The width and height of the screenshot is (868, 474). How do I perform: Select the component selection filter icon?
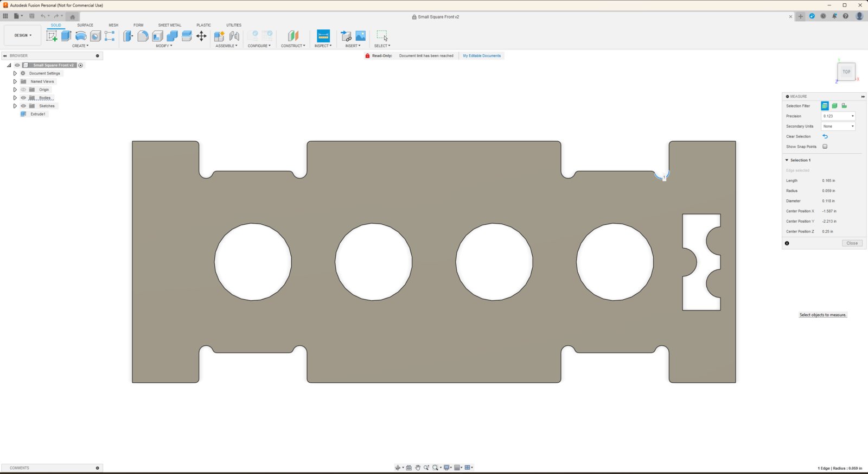[844, 106]
